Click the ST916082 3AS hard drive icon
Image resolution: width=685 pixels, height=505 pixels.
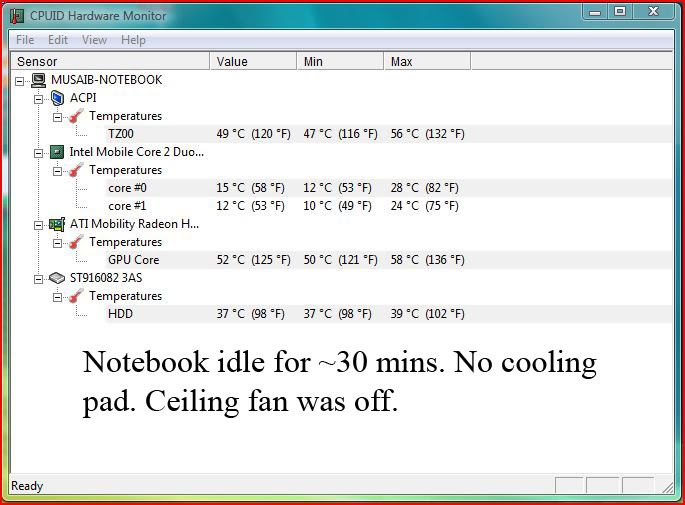point(57,278)
